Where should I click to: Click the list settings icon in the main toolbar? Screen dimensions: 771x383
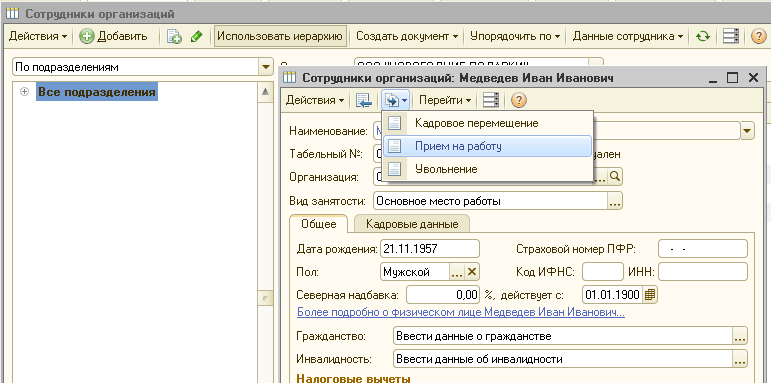[731, 36]
